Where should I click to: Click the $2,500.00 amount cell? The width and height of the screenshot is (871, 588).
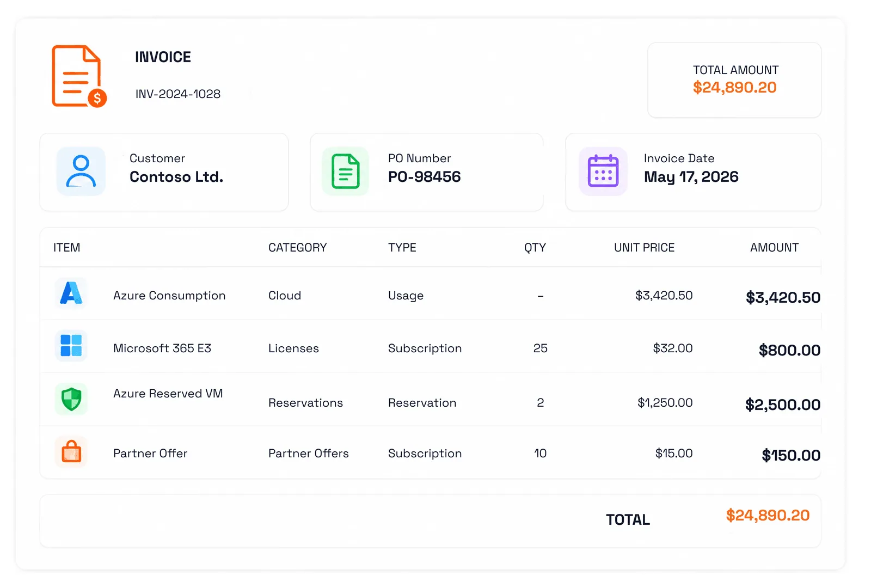coord(783,405)
